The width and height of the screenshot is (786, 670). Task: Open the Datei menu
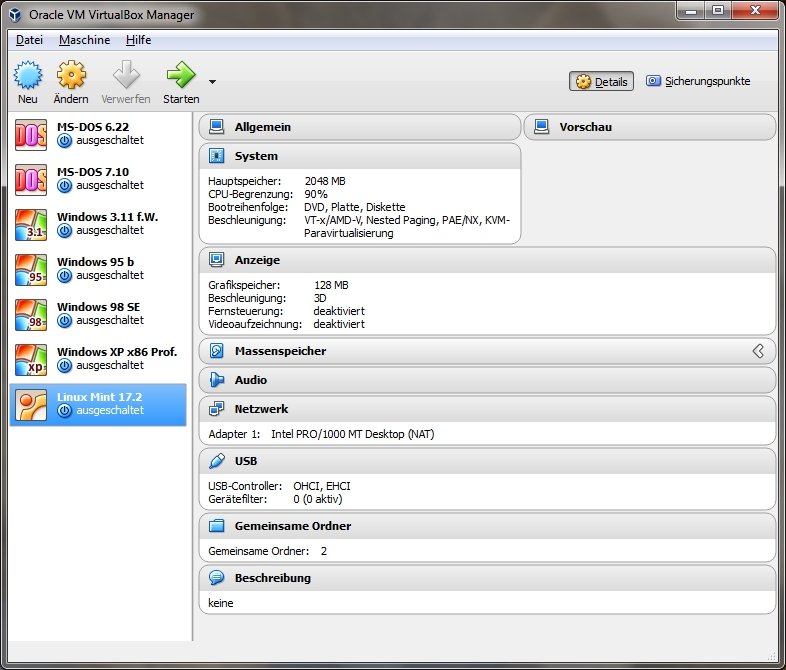click(x=29, y=40)
